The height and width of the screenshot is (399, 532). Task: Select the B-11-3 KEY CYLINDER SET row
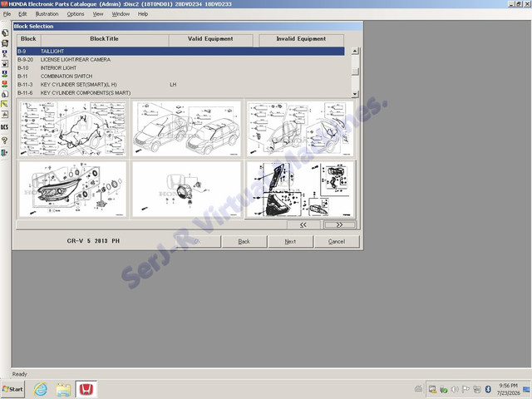(180, 85)
